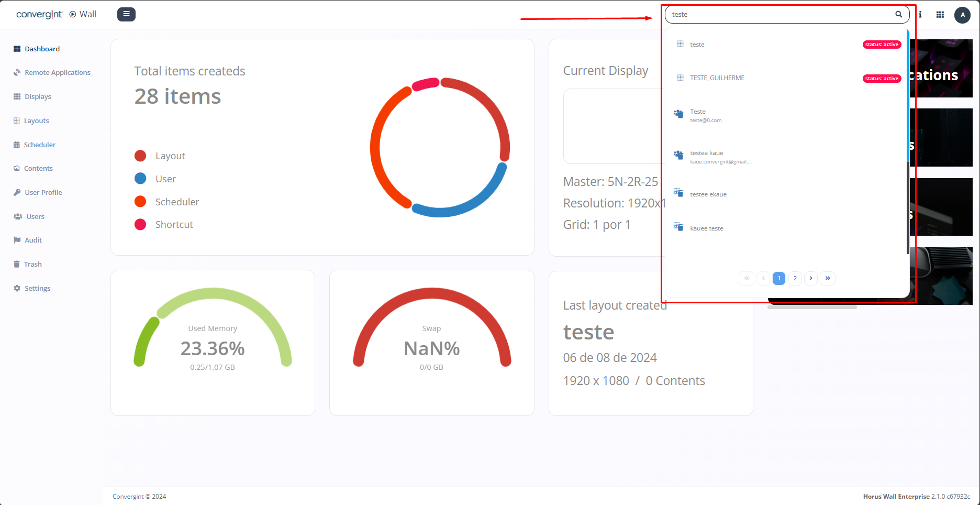Toggle the Layout legend red dot
This screenshot has height=505, width=980.
[x=140, y=156]
